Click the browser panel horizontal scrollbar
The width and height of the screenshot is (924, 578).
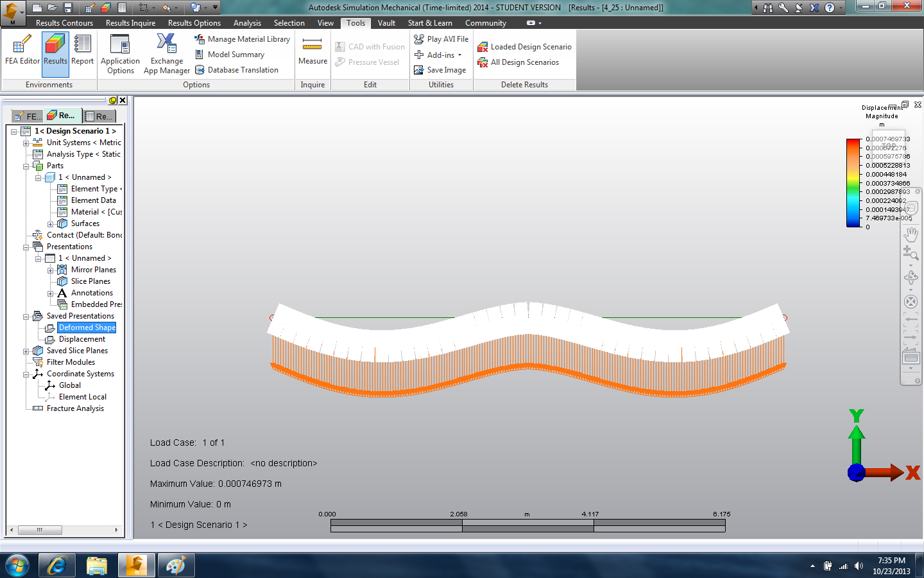click(65, 530)
